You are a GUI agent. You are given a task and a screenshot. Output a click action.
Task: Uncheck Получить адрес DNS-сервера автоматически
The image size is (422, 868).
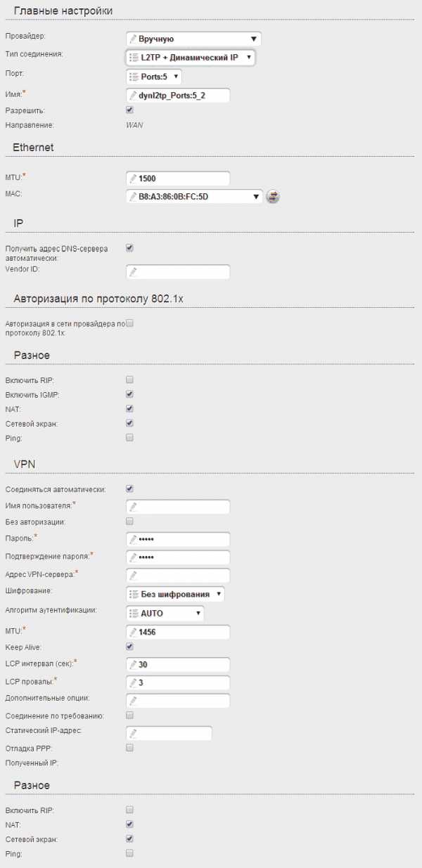[129, 247]
